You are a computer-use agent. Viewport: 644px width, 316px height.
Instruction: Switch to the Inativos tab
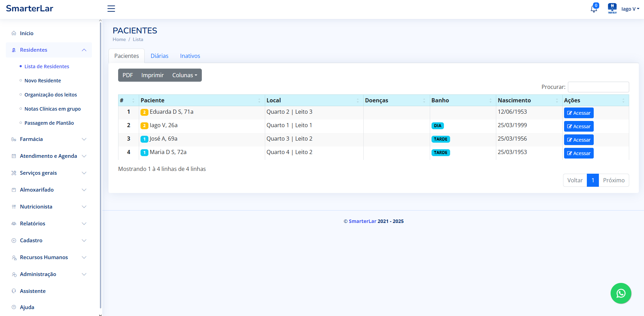pos(190,56)
